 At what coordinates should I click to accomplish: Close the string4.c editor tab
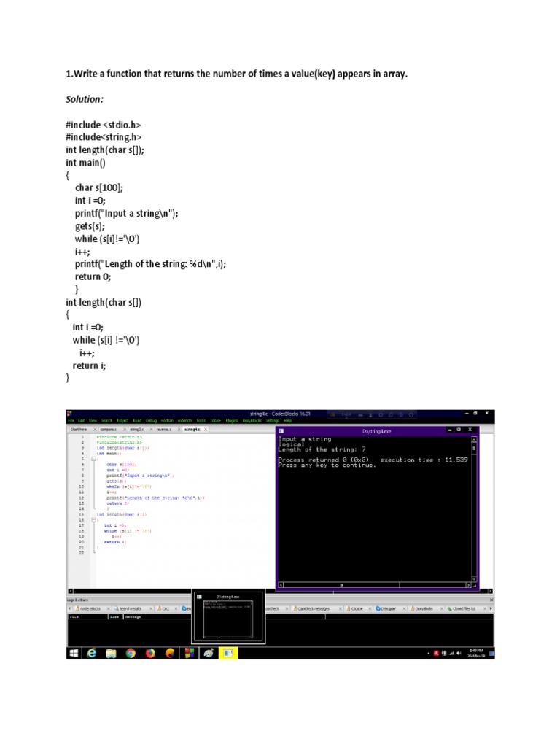click(x=206, y=429)
